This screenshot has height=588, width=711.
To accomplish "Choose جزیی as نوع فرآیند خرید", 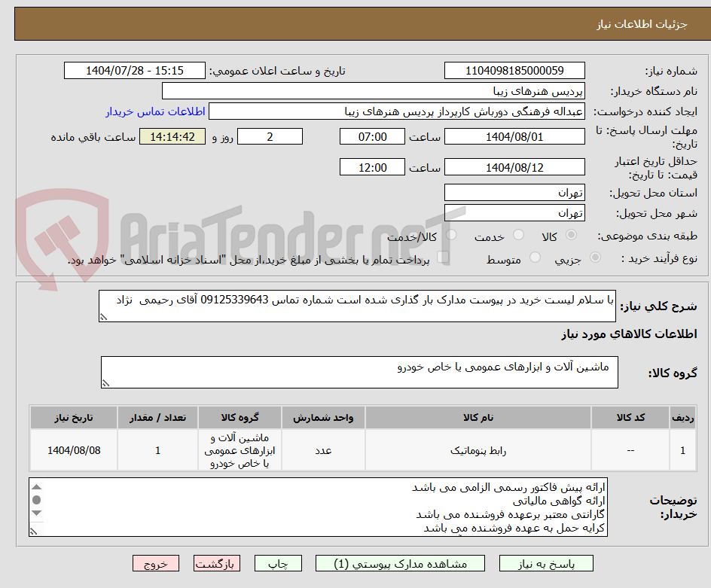I will point(595,257).
